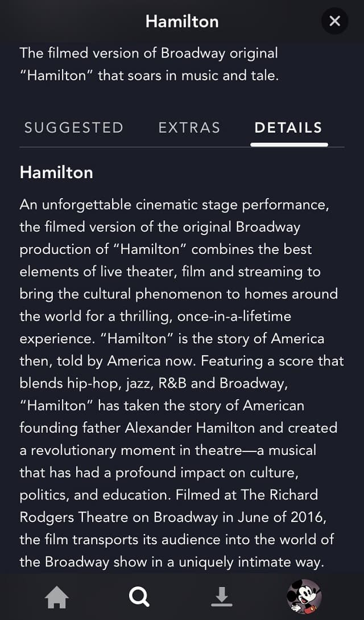Select the Details tab

click(288, 128)
